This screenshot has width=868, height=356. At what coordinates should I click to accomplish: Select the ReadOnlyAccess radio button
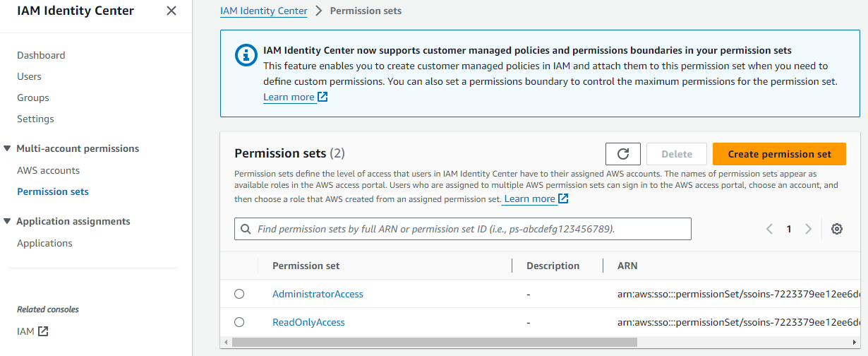[x=239, y=322]
